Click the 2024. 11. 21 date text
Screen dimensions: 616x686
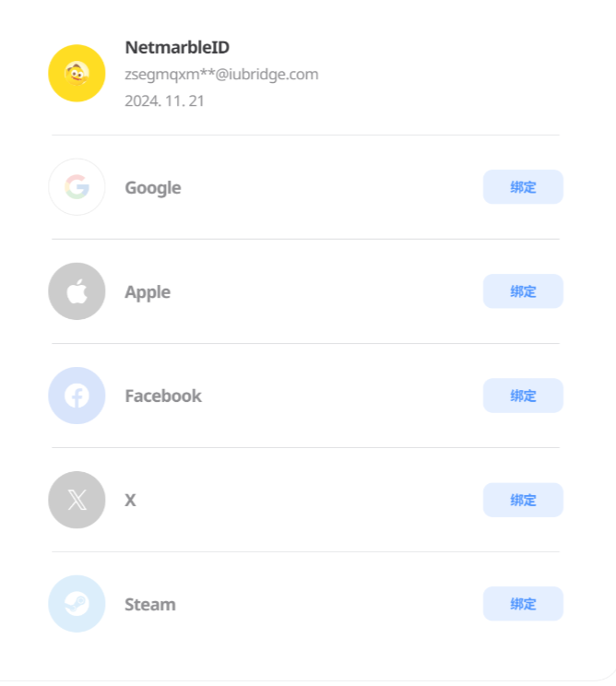[164, 101]
